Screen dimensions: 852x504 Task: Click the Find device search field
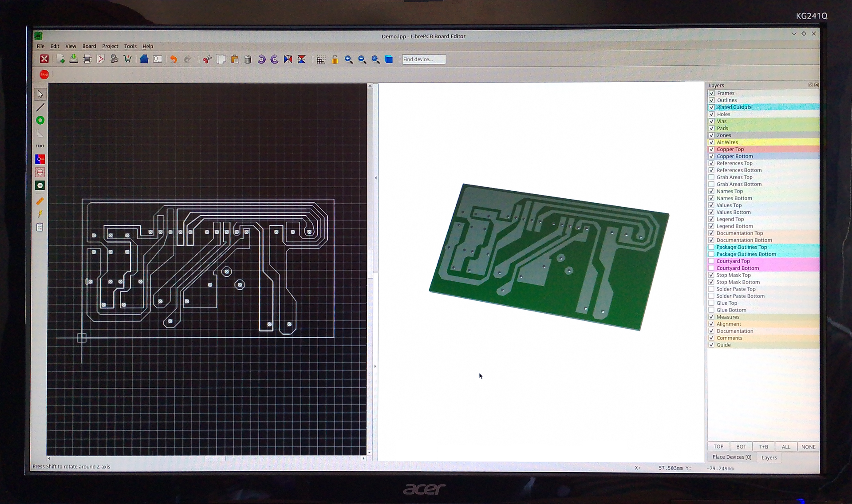click(x=423, y=59)
